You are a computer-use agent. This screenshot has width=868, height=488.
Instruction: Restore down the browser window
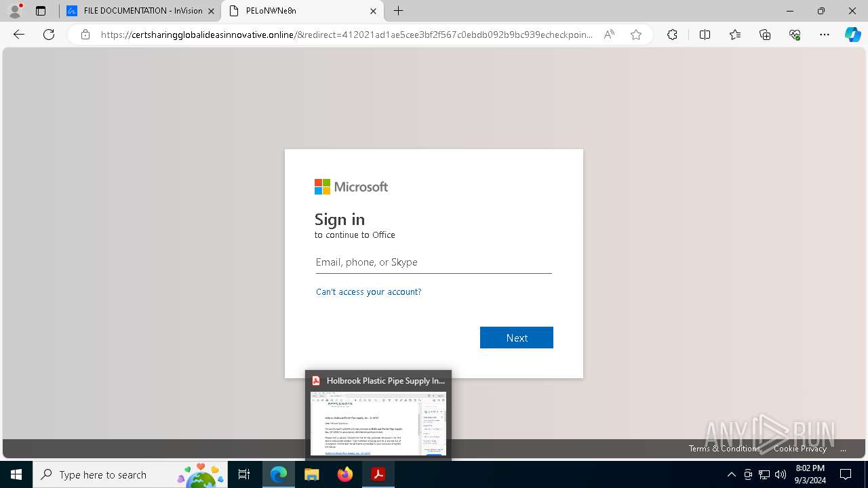point(821,11)
